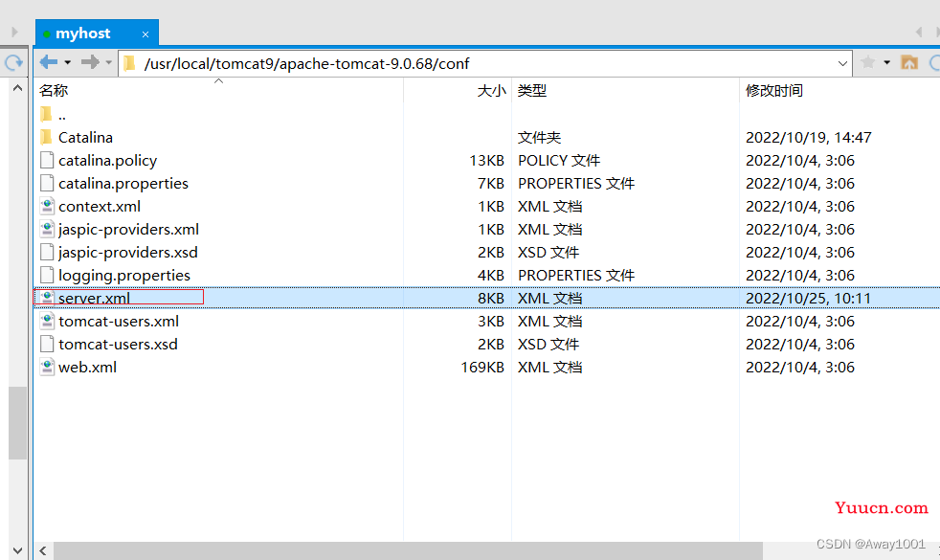
Task: Select the server.xml file
Action: coord(94,298)
